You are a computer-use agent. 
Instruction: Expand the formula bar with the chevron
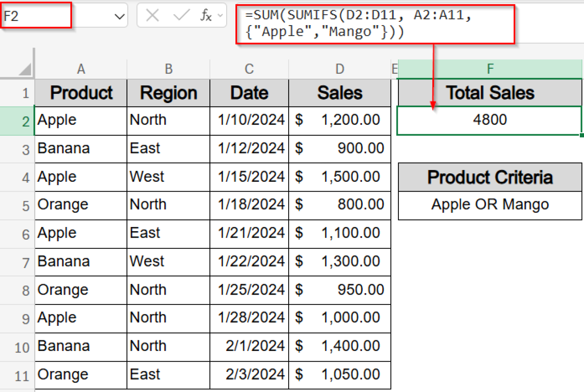click(x=220, y=16)
